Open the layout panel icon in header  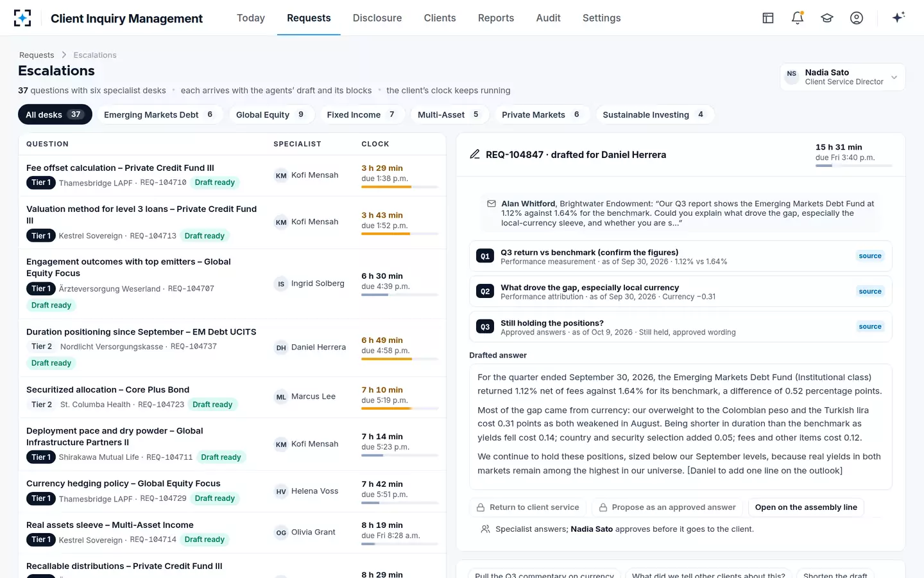click(x=767, y=18)
